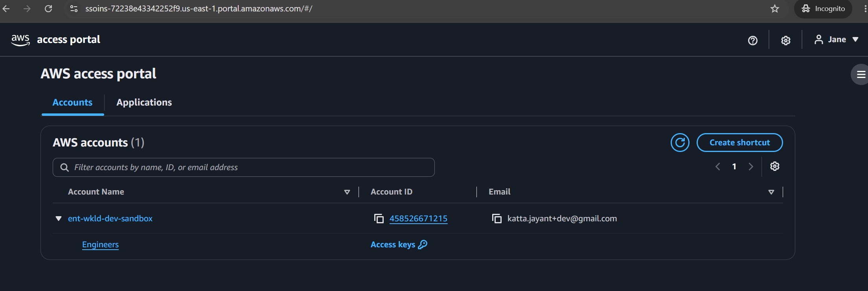Copy the account ID 458526671215
Viewport: 868px width, 291px height.
(379, 219)
